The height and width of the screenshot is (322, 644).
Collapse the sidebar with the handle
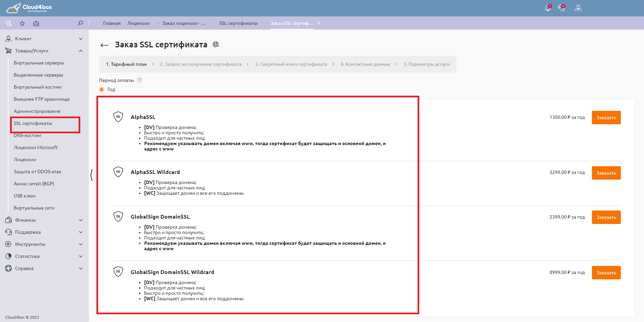tap(91, 175)
